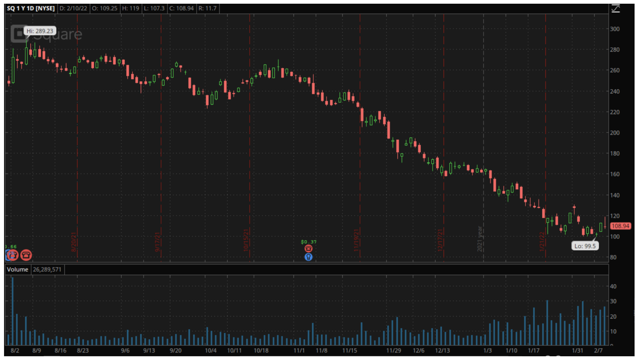Viewport: 644px width, 364px height.
Task: Click the 2/7 date axis label
Action: tap(598, 351)
